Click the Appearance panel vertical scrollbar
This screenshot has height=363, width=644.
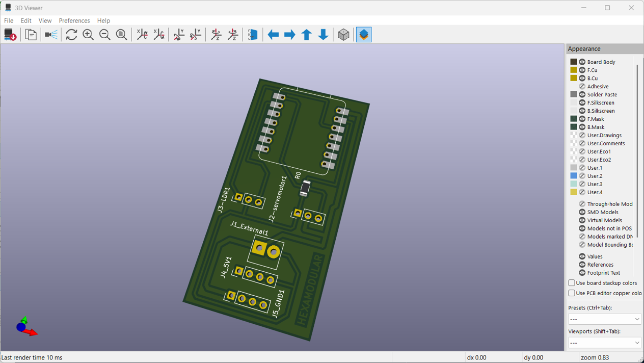tap(637, 151)
